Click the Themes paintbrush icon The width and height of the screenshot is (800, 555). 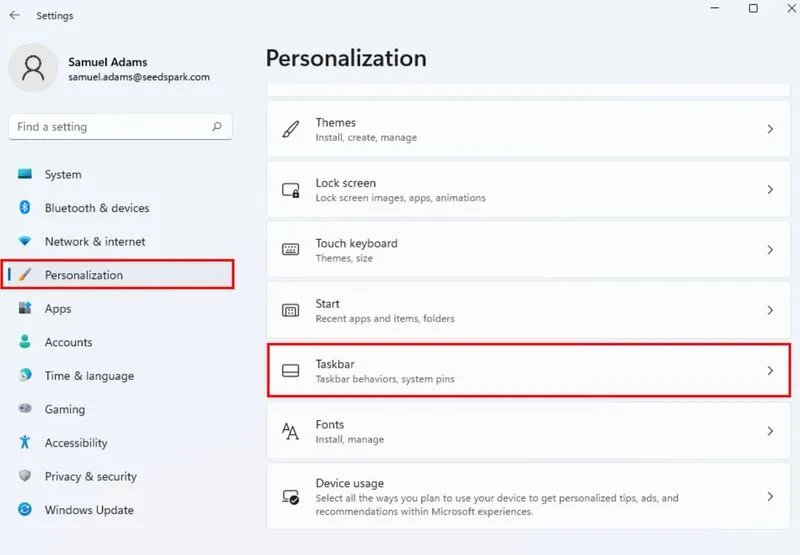[x=291, y=129]
